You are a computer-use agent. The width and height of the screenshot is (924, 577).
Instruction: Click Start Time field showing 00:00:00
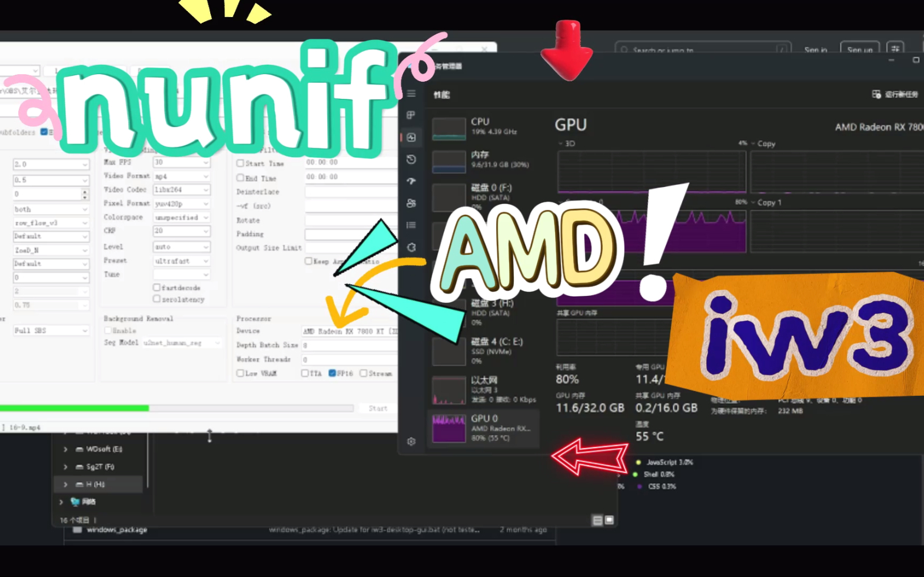pos(351,162)
